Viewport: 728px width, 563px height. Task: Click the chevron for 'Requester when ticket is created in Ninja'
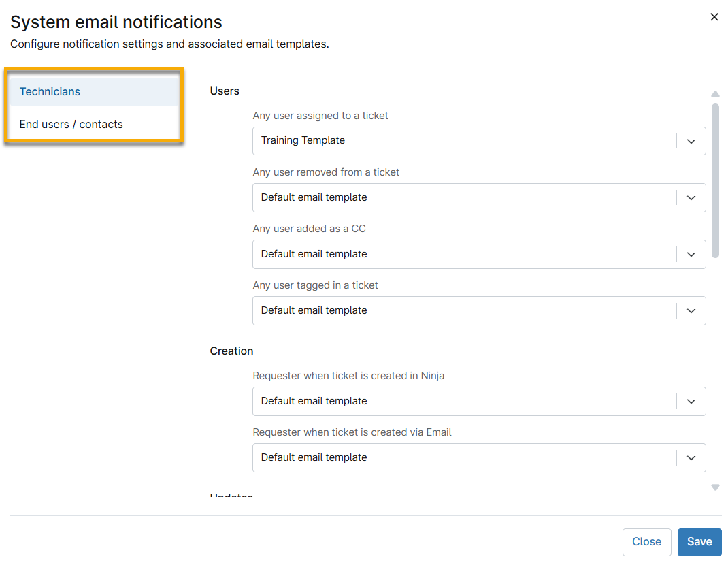pos(691,401)
